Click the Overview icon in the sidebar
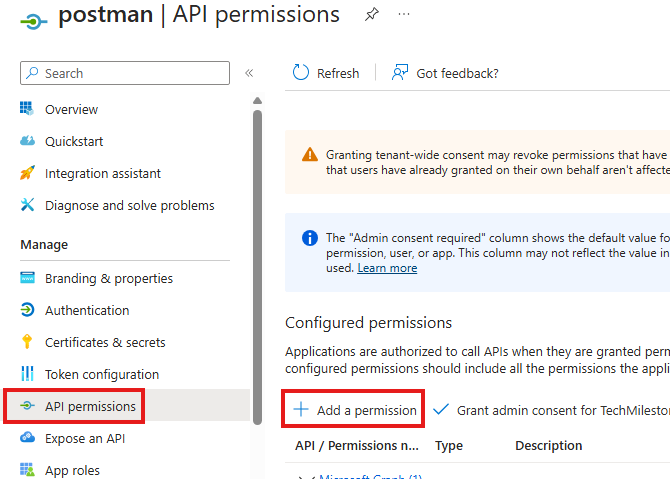This screenshot has height=479, width=670. [x=27, y=109]
